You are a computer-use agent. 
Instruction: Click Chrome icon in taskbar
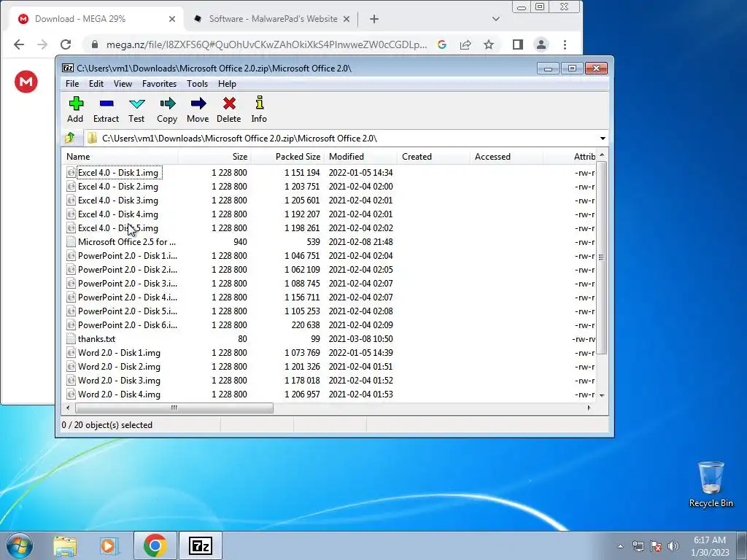155,545
